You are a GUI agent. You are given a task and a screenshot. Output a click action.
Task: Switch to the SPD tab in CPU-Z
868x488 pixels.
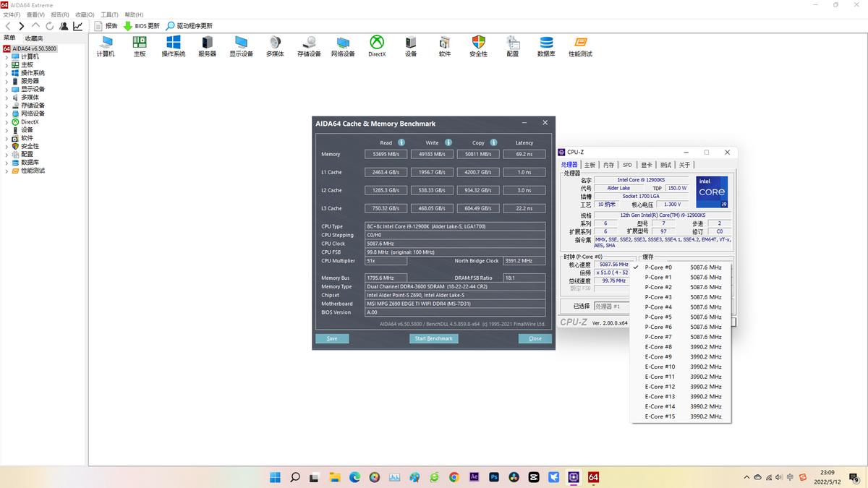(627, 164)
